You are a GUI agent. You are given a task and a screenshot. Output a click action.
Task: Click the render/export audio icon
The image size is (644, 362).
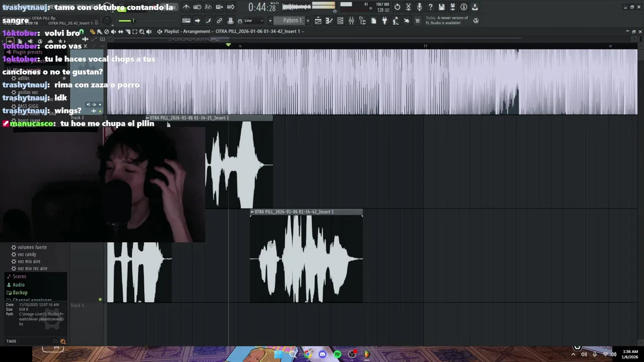pos(453,7)
